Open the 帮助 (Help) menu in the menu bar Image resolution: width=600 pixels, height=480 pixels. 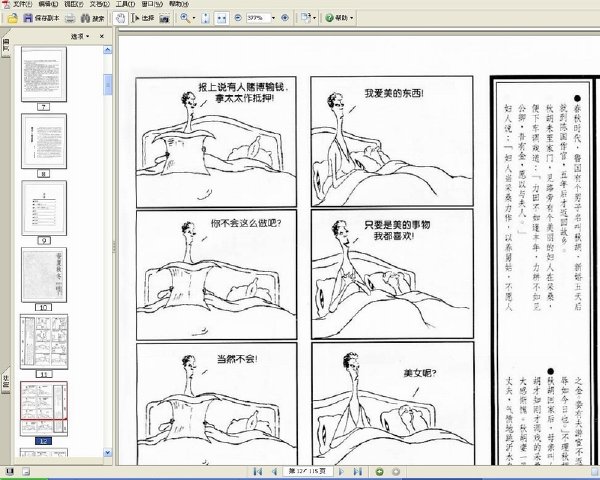[179, 4]
